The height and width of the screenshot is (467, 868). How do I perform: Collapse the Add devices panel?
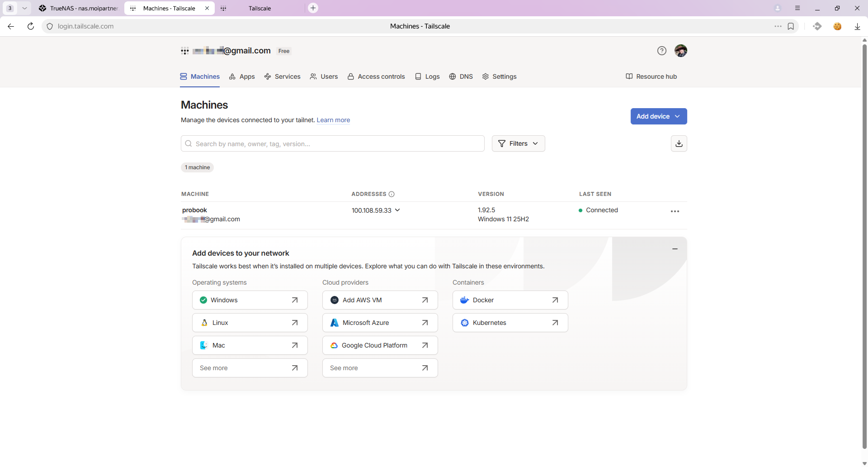[675, 249]
